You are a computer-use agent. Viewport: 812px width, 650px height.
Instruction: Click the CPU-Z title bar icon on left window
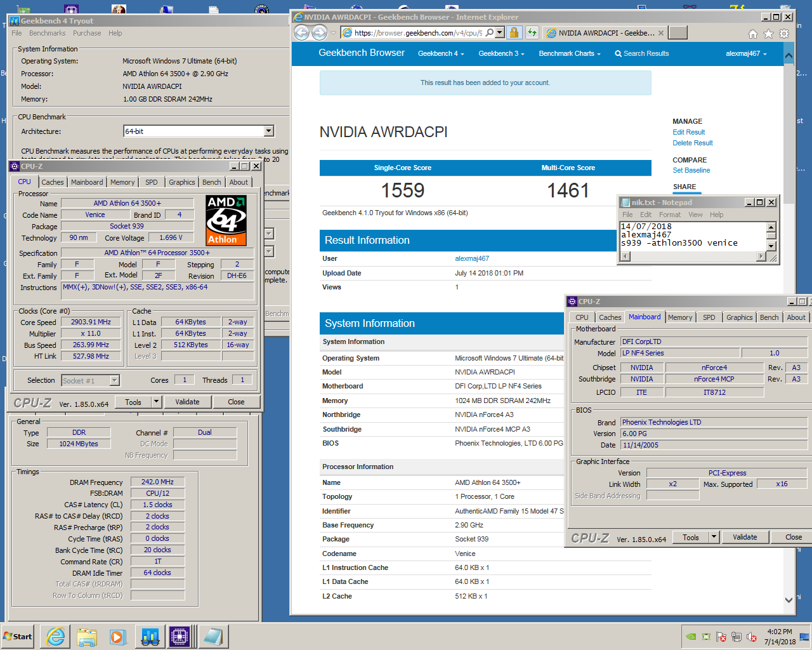click(x=15, y=166)
